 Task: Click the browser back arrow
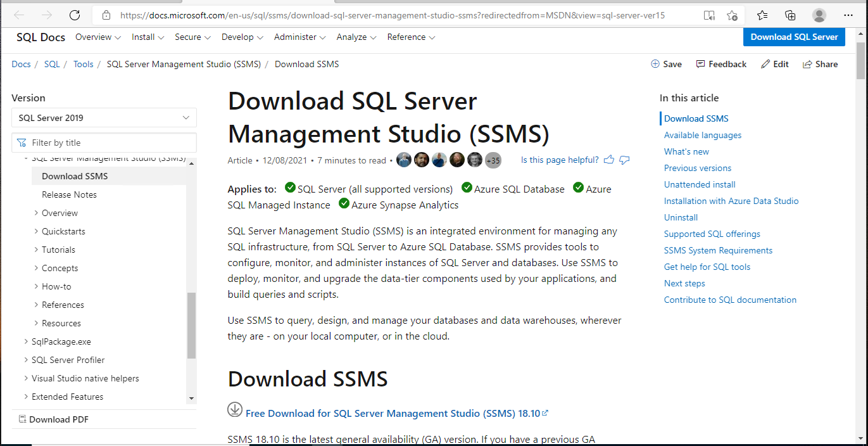coord(19,15)
